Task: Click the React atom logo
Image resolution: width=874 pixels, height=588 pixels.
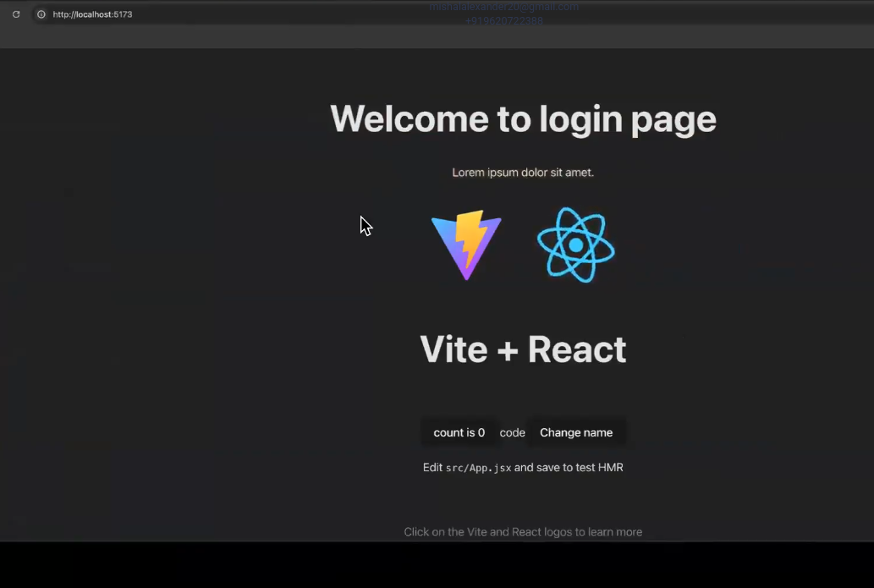Action: (x=576, y=245)
